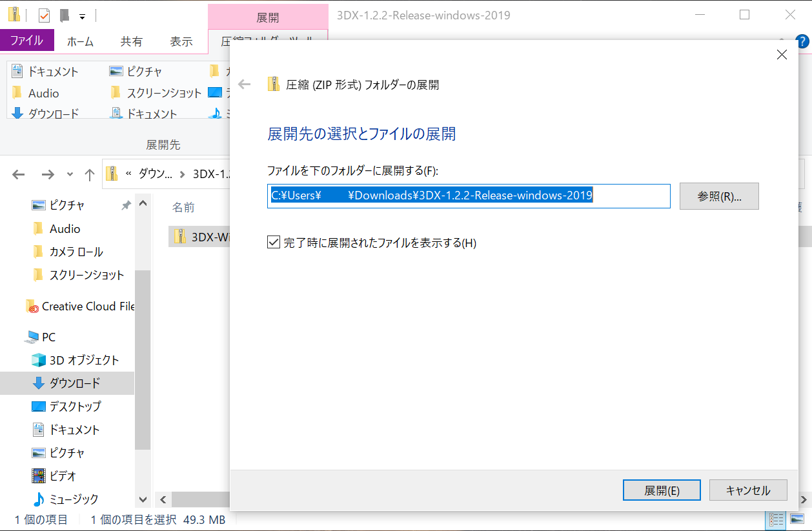Choose Audio as ribbon extract destination
The image size is (812, 531).
pos(36,93)
